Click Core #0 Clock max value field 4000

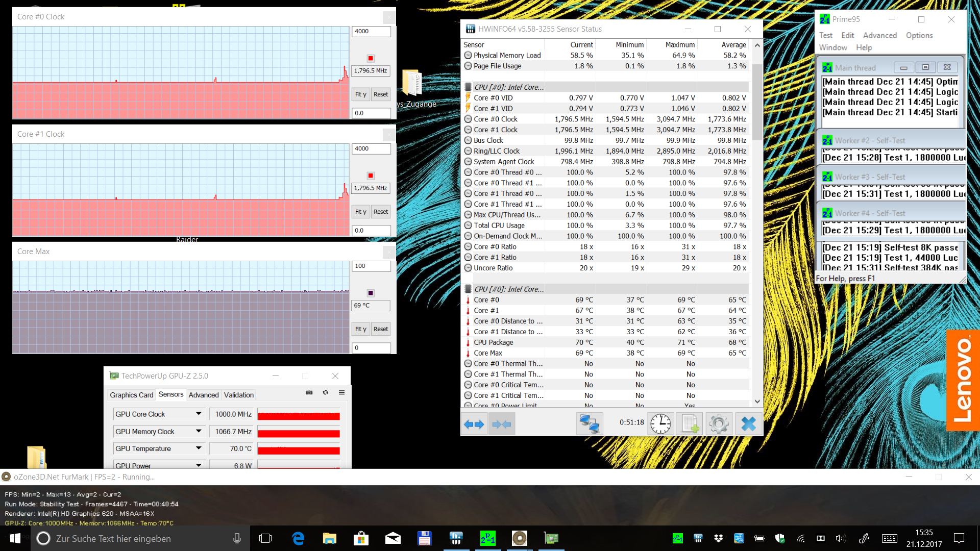tap(371, 31)
